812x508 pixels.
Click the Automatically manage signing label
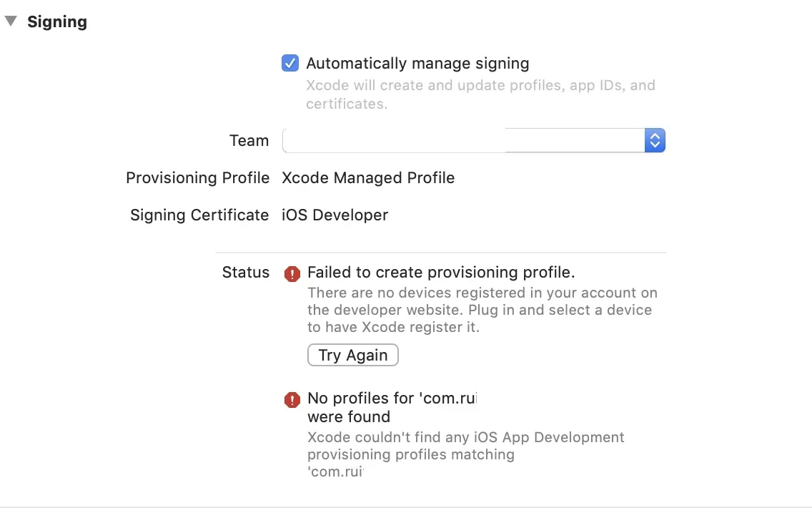tap(417, 64)
